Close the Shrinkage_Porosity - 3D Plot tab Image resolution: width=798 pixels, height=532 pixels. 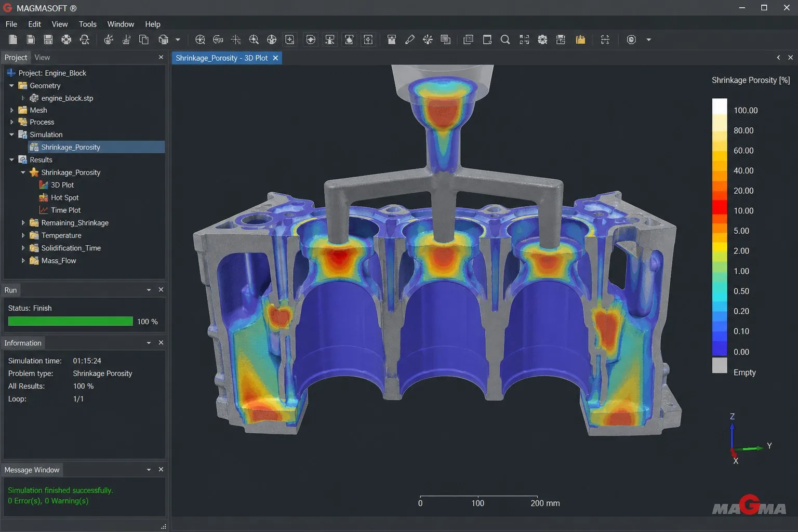point(275,58)
